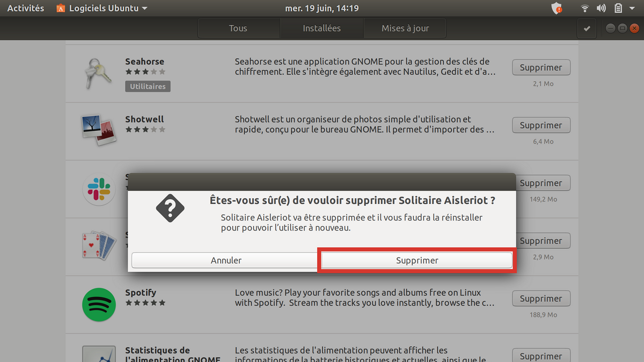Click the Seahorse application name
The height and width of the screenshot is (362, 644).
144,62
